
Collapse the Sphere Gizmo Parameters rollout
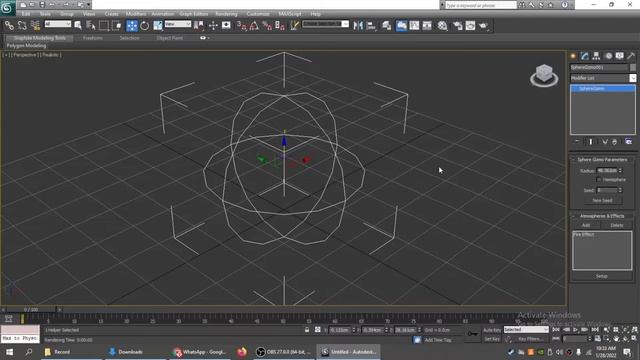602,160
